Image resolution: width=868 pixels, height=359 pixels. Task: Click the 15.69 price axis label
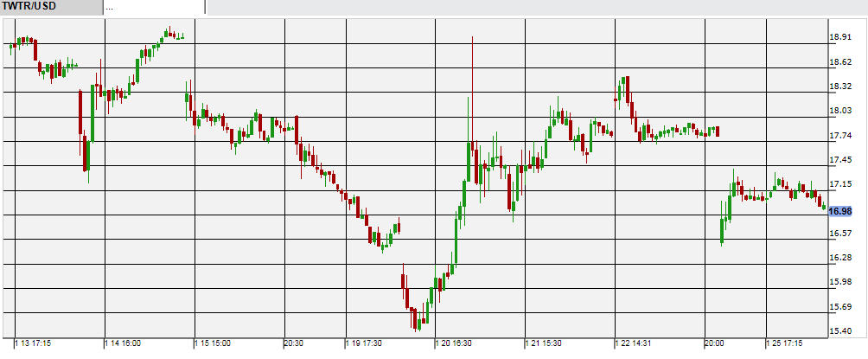pos(841,307)
